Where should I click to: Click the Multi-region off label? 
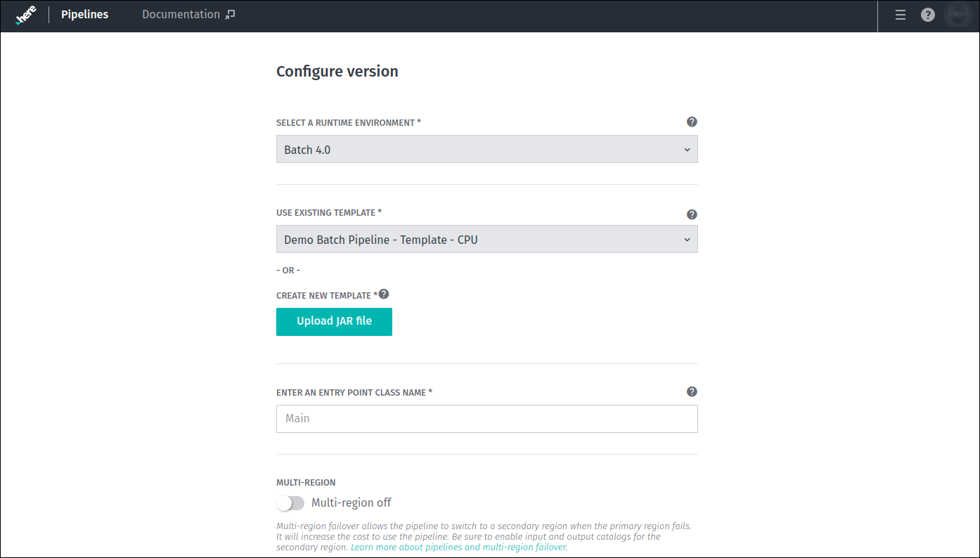point(352,502)
